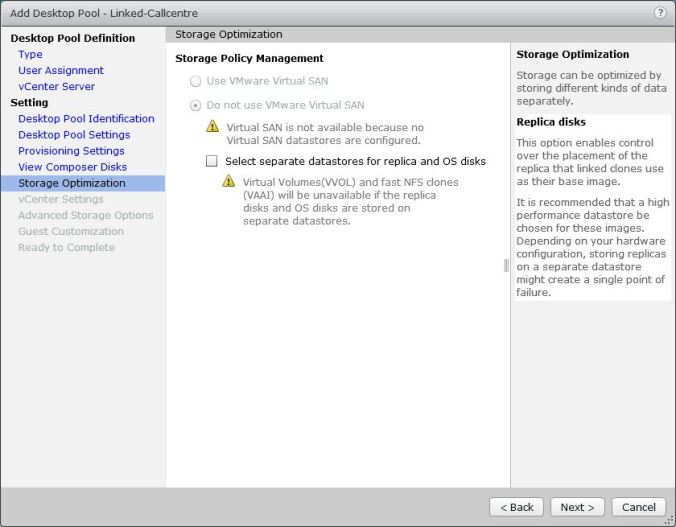Click the dialog resize grip corner
The image size is (676, 527).
tap(669, 520)
